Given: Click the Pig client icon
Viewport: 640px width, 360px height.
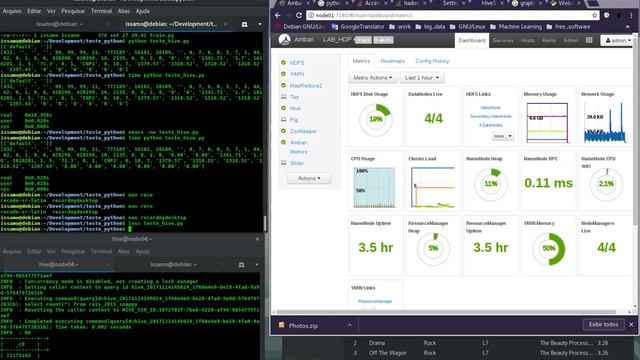Looking at the screenshot, I should 283,120.
